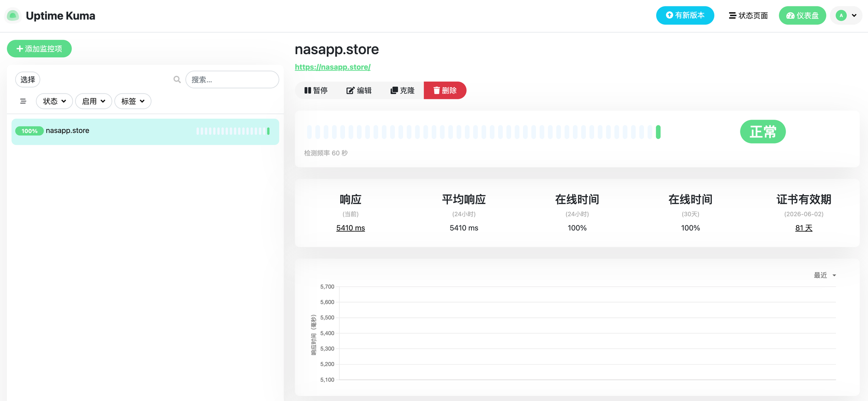Click the 有新版本 update button
Viewport: 868px width, 401px height.
point(685,16)
